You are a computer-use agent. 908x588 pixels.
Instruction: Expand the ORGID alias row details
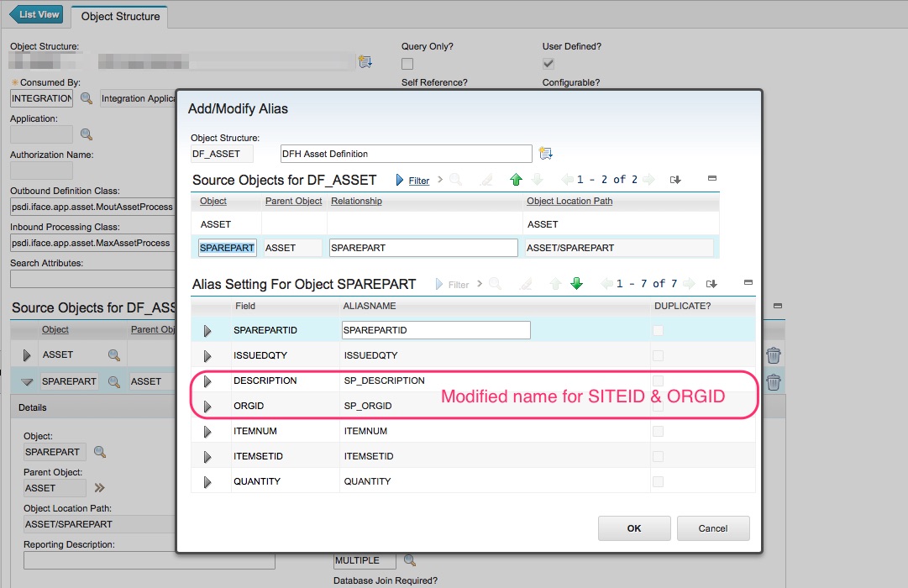207,406
